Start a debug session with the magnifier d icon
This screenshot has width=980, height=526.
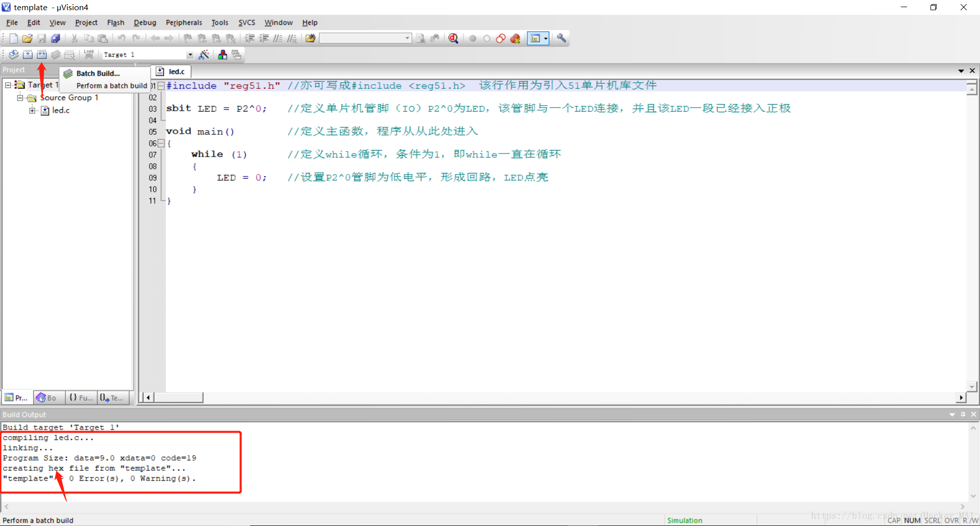(x=453, y=38)
